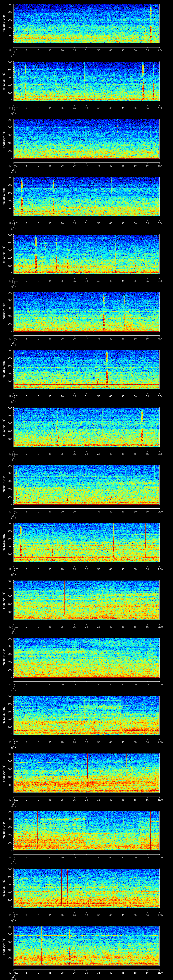Click the "19:06:00" start time label
This screenshot has width=173, height=980.
[13, 339]
